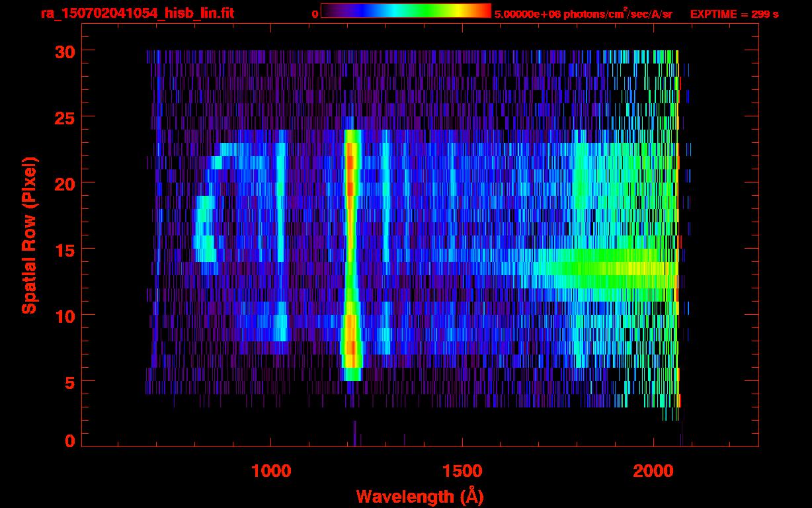Click the Spatial Row (Pixel) axis title

[29, 235]
